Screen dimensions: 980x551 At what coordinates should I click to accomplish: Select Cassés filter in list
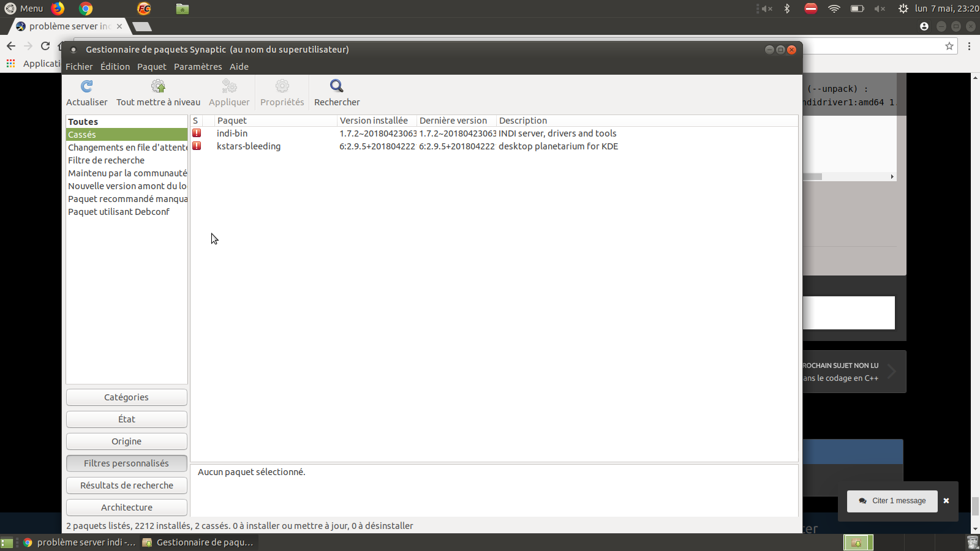(127, 135)
